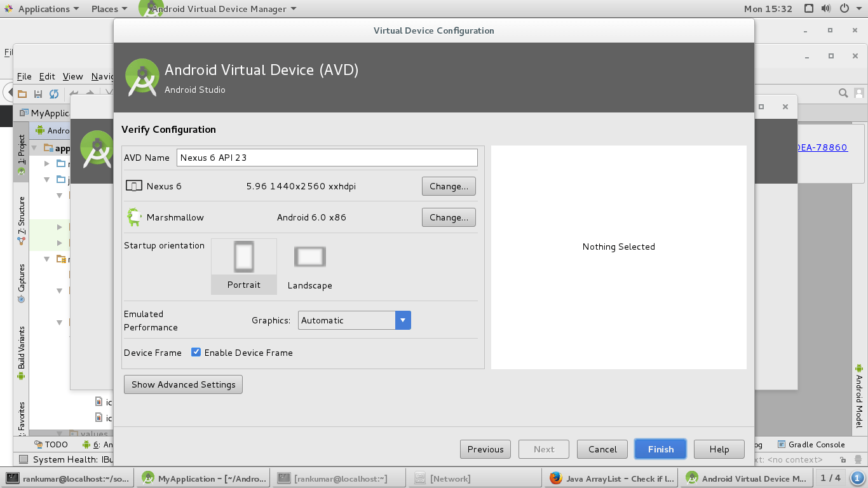Switch to Android Virtual Device Manager taskbar item
This screenshot has width=868, height=488.
[x=747, y=478]
